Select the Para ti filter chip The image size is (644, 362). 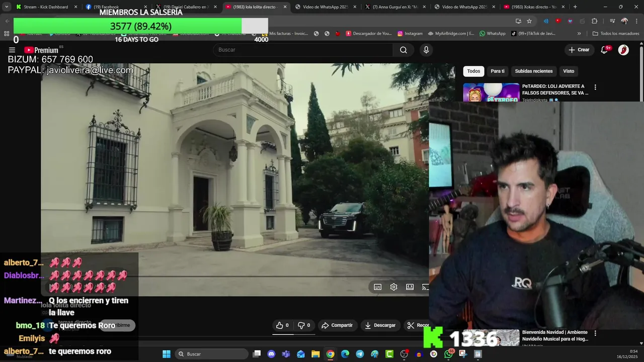coord(498,71)
